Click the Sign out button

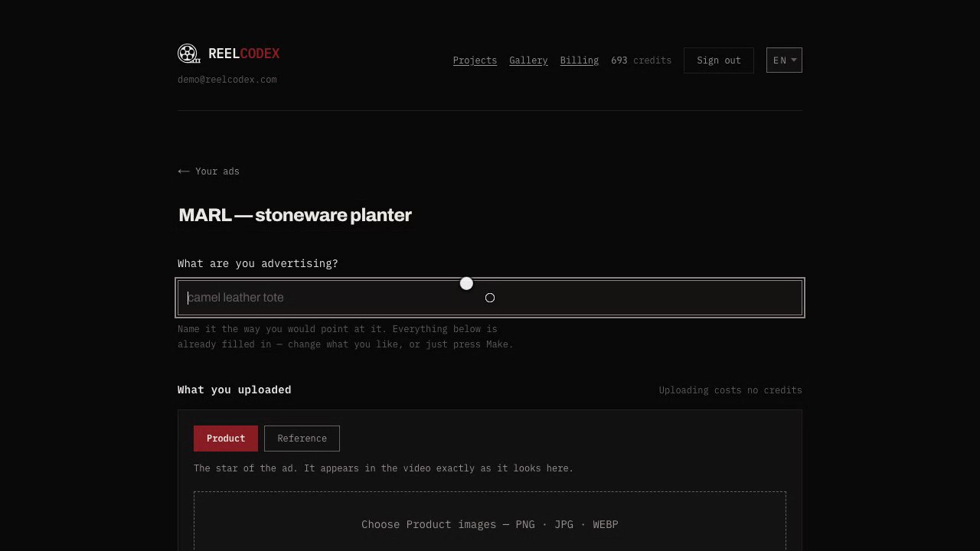719,60
